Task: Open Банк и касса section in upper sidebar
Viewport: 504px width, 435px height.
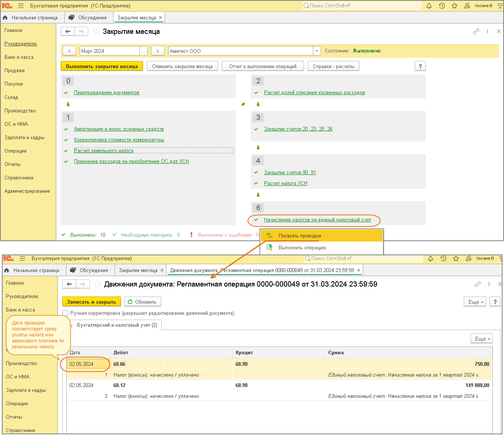Action: tap(19, 57)
